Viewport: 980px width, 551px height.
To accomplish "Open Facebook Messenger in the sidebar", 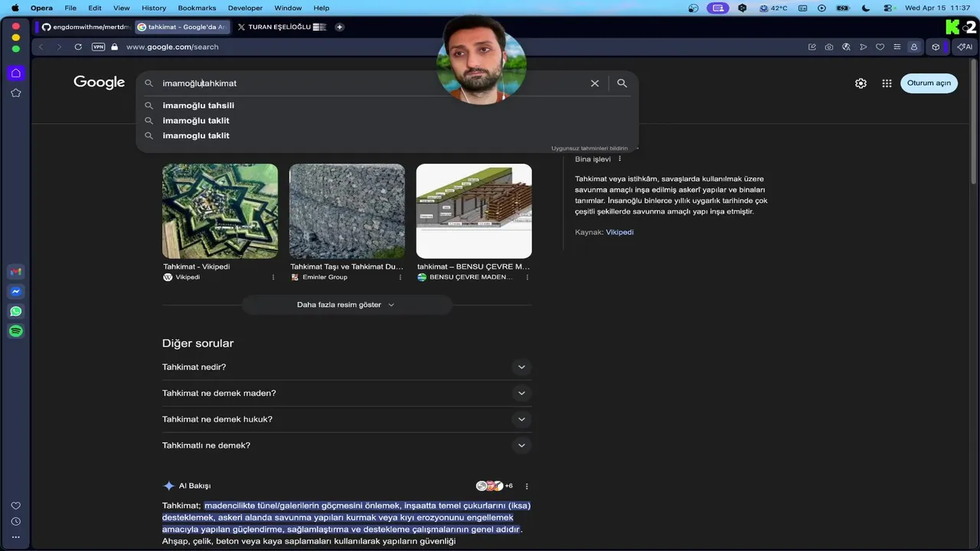I will coord(16,292).
